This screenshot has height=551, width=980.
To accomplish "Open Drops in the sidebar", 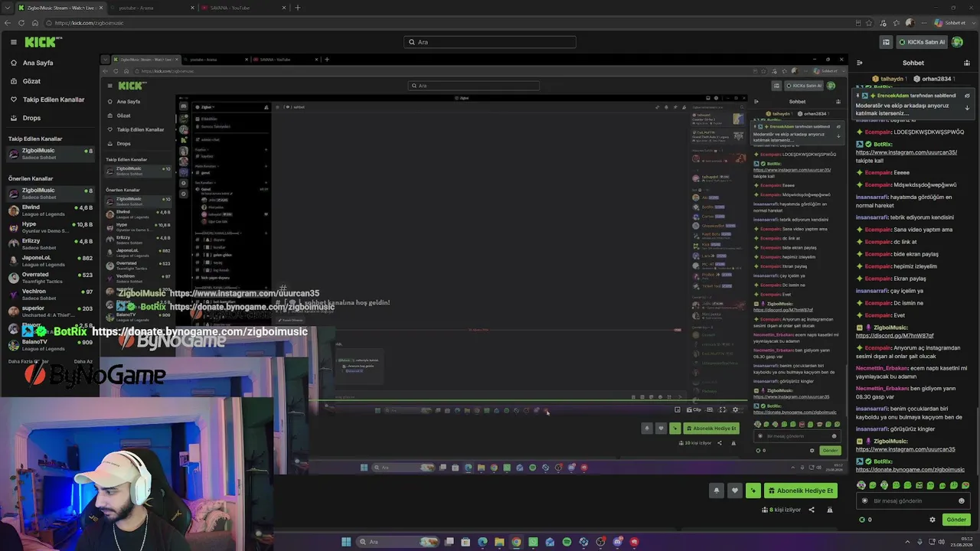I will 31,118.
